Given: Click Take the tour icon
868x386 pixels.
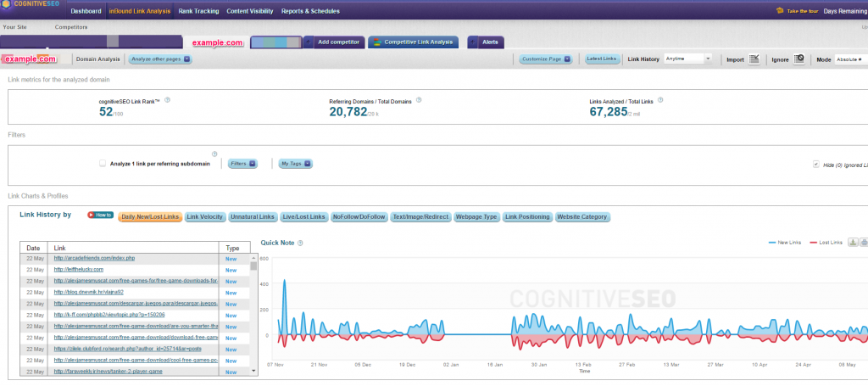Looking at the screenshot, I should [x=780, y=10].
